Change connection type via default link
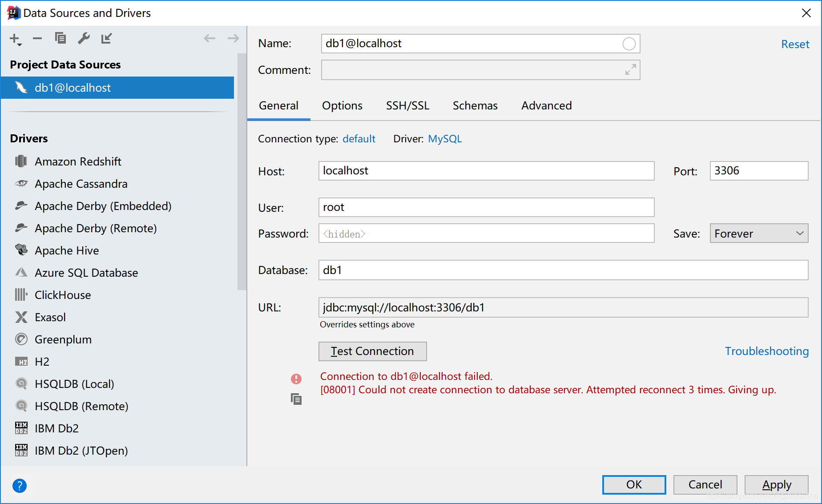The image size is (822, 504). pyautogui.click(x=359, y=139)
